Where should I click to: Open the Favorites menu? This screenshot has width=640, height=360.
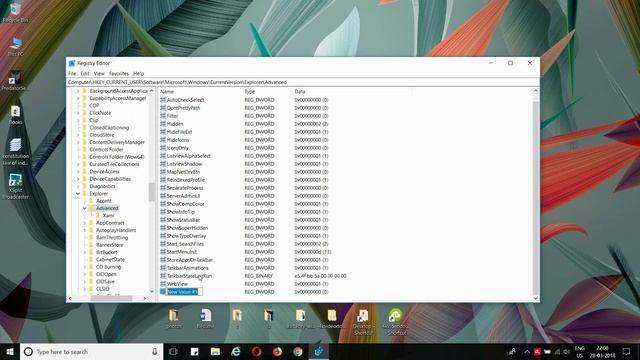point(119,73)
